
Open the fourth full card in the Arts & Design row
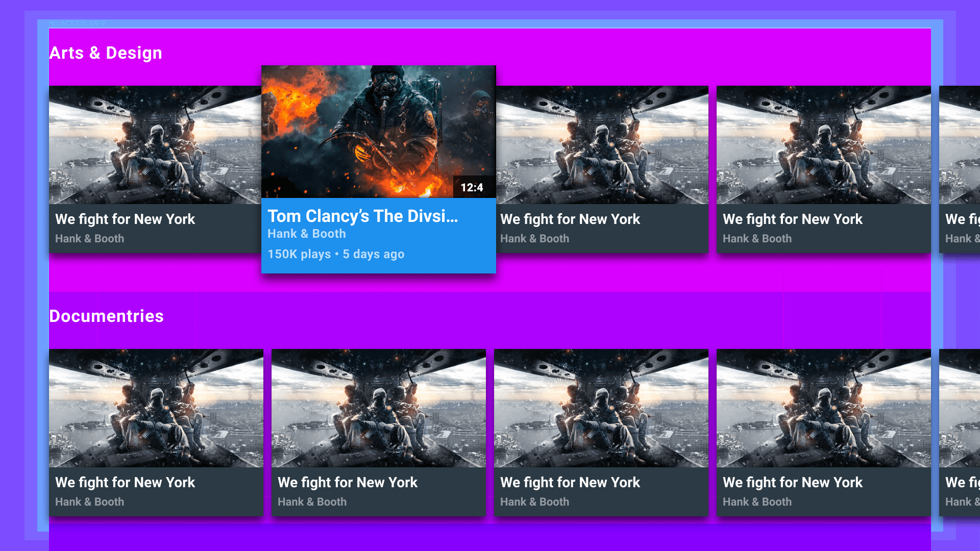(824, 169)
